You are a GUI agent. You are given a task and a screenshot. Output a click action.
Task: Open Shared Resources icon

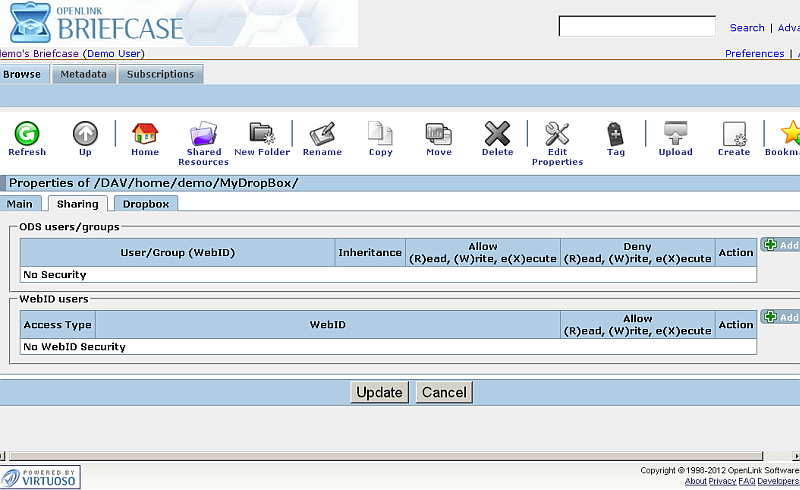[203, 134]
